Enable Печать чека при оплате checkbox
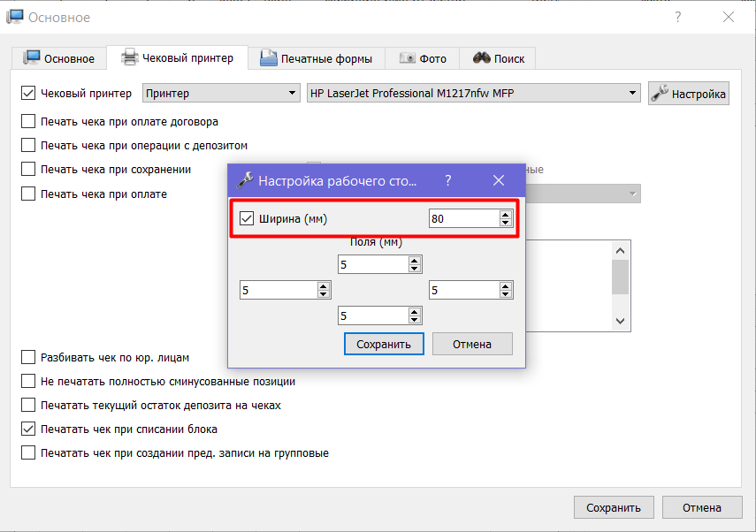The height and width of the screenshot is (532, 756). tap(28, 194)
